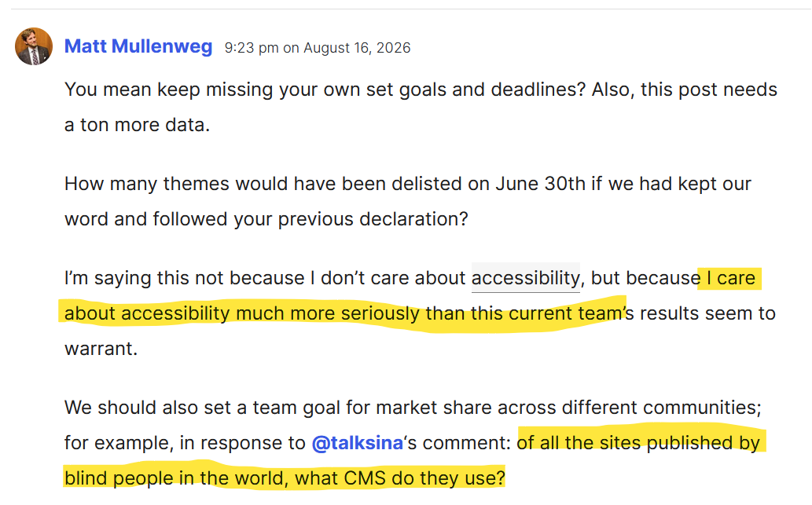812x505 pixels.
Task: Open the @talksina mention link
Action: tap(358, 443)
